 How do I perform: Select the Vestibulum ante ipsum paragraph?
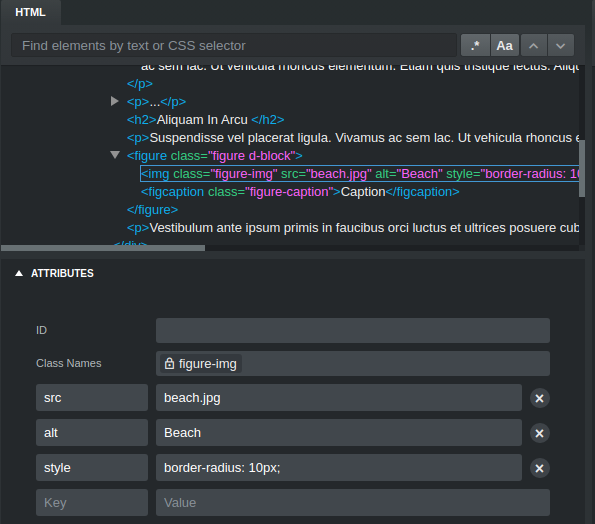click(353, 228)
